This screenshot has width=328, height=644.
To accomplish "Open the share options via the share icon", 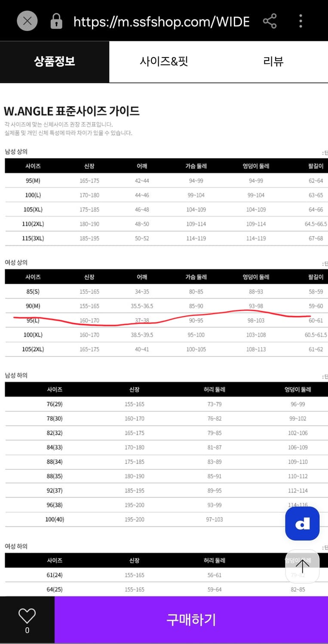I will (x=270, y=21).
